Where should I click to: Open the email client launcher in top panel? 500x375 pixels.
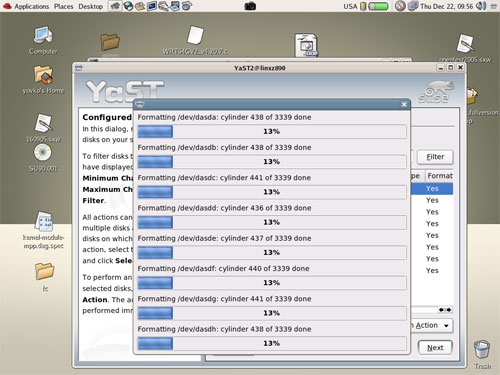[x=140, y=6]
